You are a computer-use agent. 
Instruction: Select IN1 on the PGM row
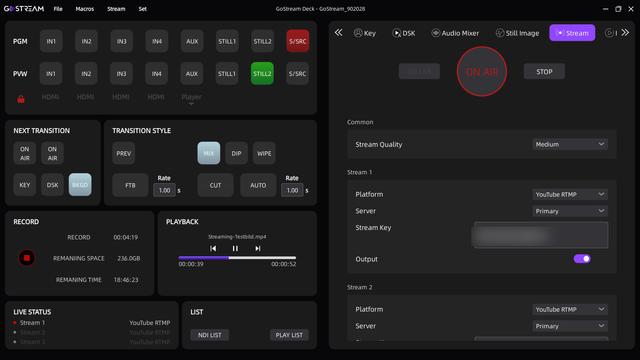pyautogui.click(x=51, y=41)
